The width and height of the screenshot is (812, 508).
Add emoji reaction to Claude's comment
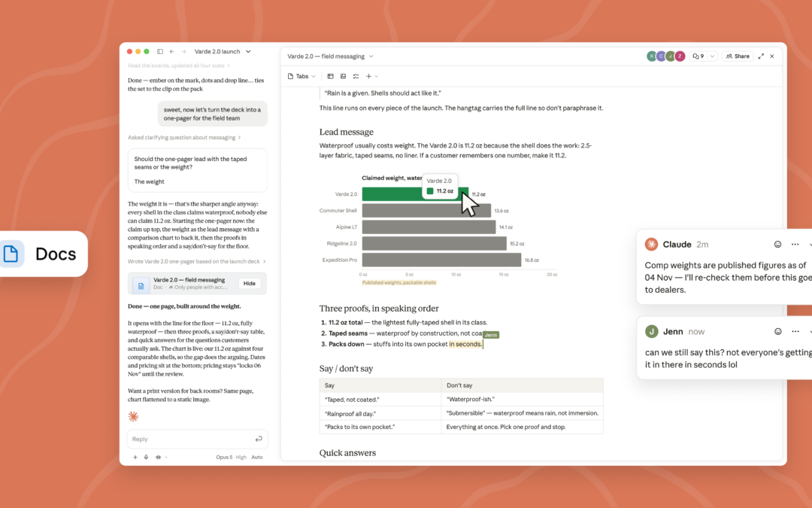click(x=777, y=244)
